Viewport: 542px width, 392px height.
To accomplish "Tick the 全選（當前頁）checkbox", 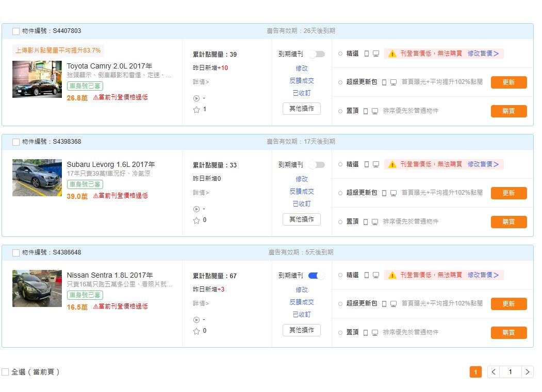I will pos(5,372).
